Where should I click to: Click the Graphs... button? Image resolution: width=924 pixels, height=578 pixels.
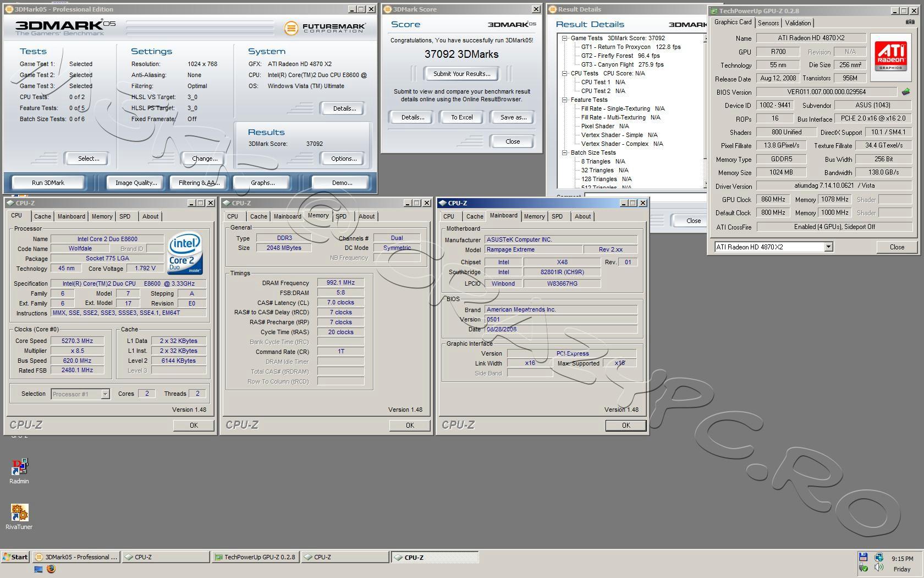click(x=262, y=183)
